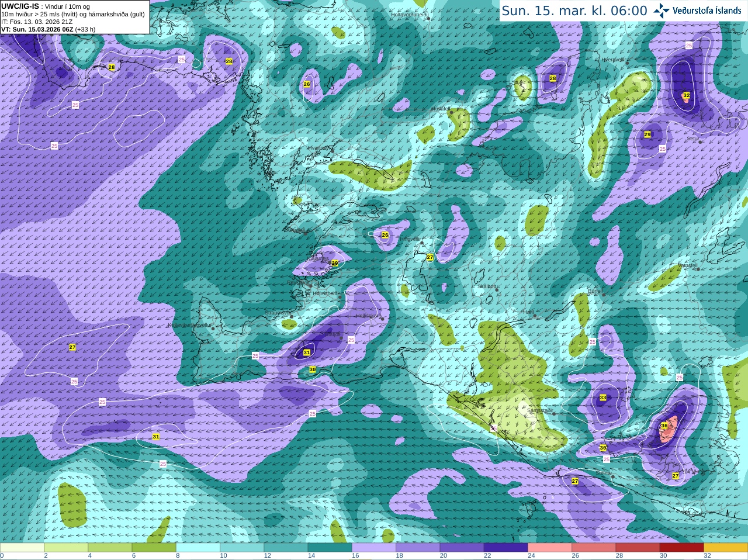Click the Hveravellir station label
748x560 pixels.
[x=614, y=60]
